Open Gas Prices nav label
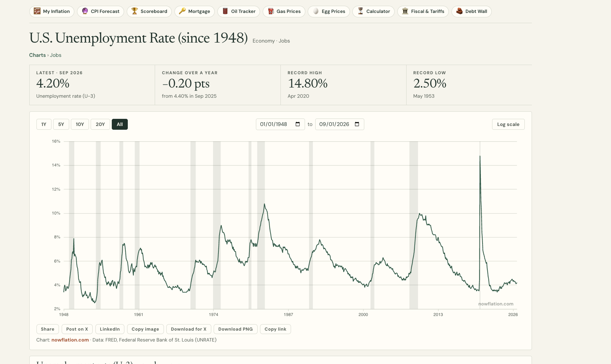This screenshot has width=611, height=364. coord(289,11)
